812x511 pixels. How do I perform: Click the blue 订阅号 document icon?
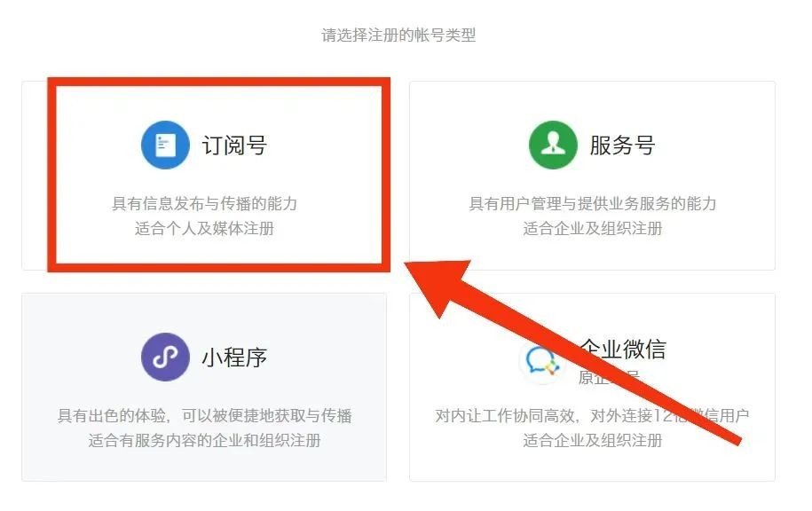[x=165, y=145]
